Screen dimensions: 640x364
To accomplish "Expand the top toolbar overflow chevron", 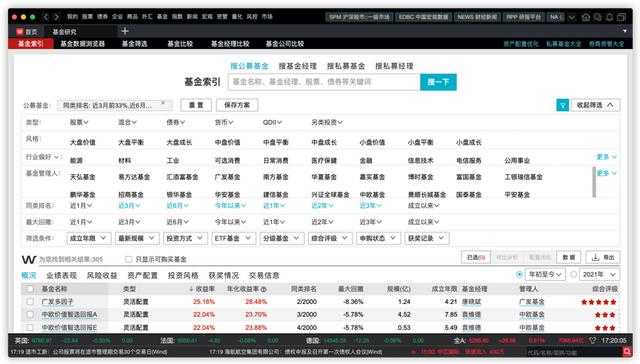I will tap(571, 17).
